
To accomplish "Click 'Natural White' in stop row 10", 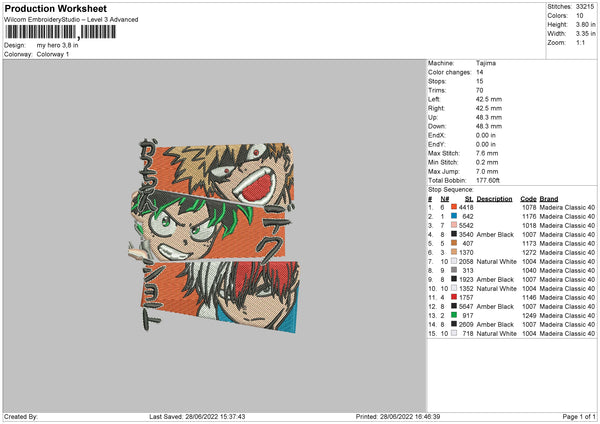I will 497,289.
